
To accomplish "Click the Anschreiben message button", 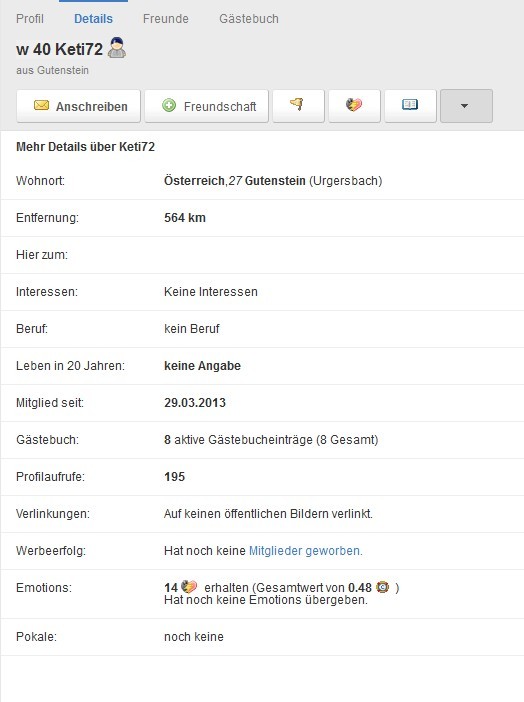I will [x=78, y=106].
